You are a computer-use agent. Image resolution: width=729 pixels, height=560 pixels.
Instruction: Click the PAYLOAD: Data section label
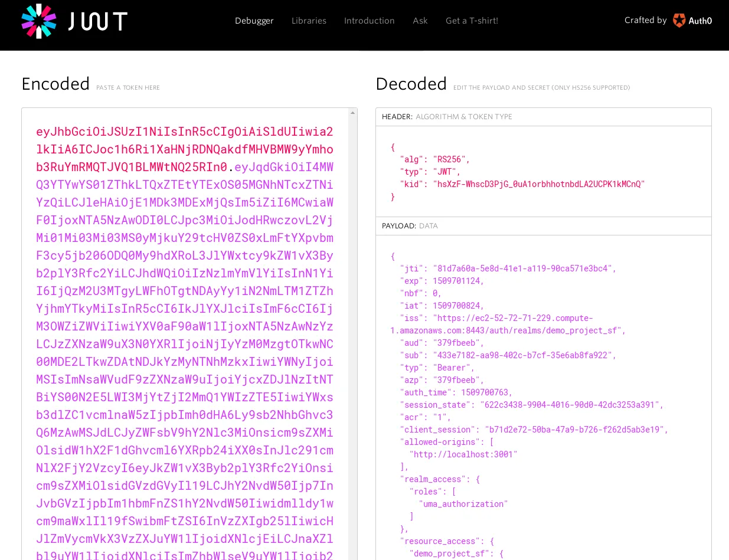(410, 226)
